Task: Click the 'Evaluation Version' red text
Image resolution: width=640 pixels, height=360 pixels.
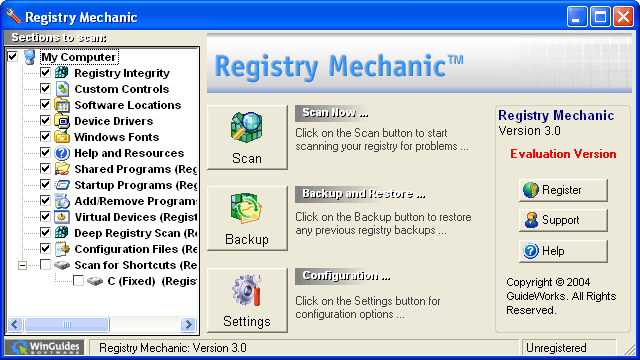Action: point(563,154)
